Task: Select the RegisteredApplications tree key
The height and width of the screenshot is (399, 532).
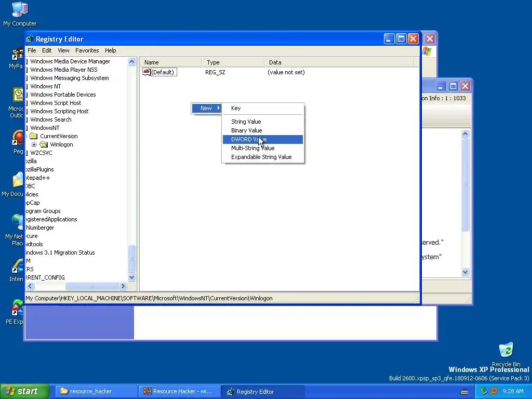Action: click(x=51, y=219)
